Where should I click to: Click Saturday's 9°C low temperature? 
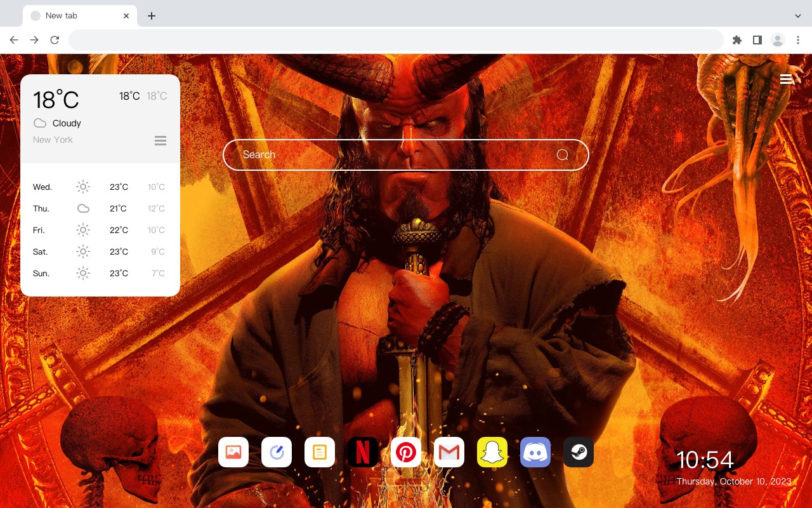point(158,251)
